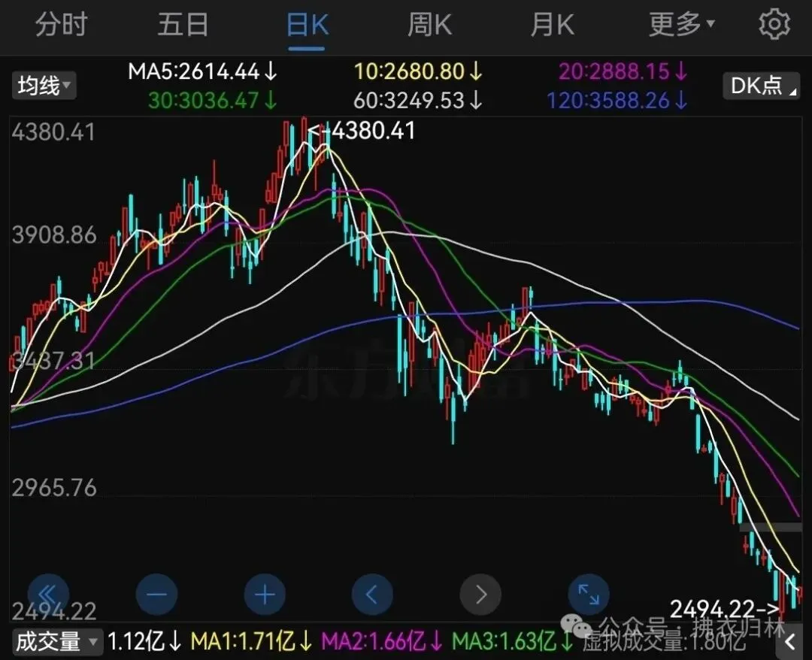This screenshot has width=812, height=660.
Task: Zoom in the chart with plus button
Action: pyautogui.click(x=265, y=595)
